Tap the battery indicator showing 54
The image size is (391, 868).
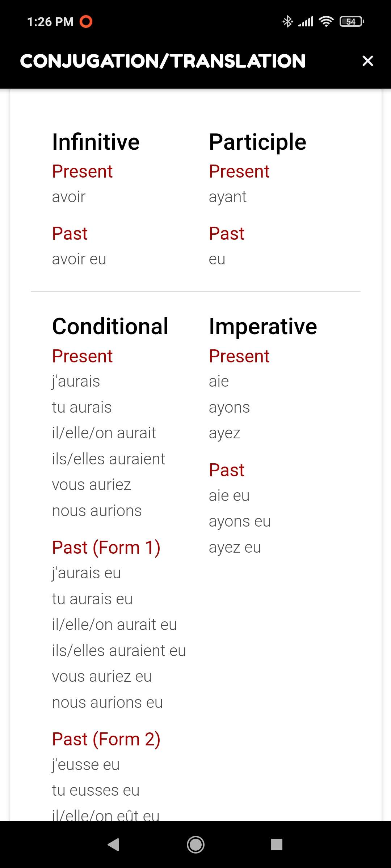pos(350,22)
